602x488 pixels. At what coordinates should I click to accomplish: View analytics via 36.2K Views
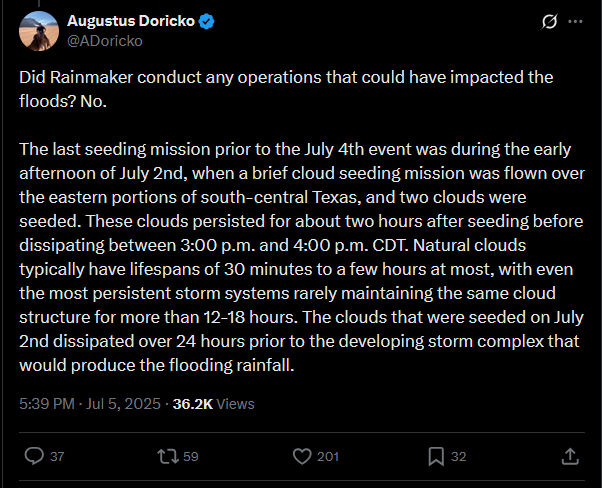(213, 404)
